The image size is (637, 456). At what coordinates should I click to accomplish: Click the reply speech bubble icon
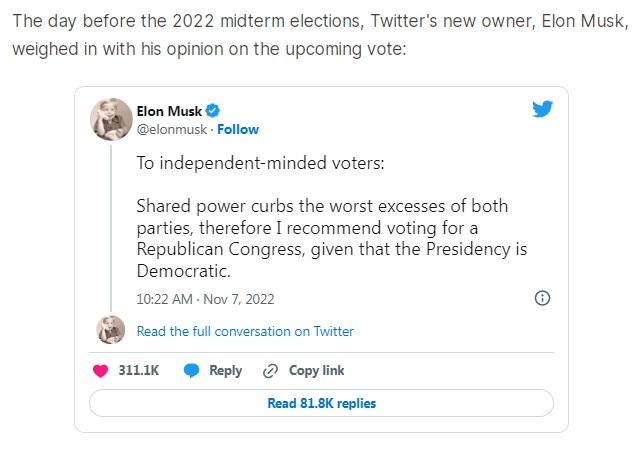(192, 371)
